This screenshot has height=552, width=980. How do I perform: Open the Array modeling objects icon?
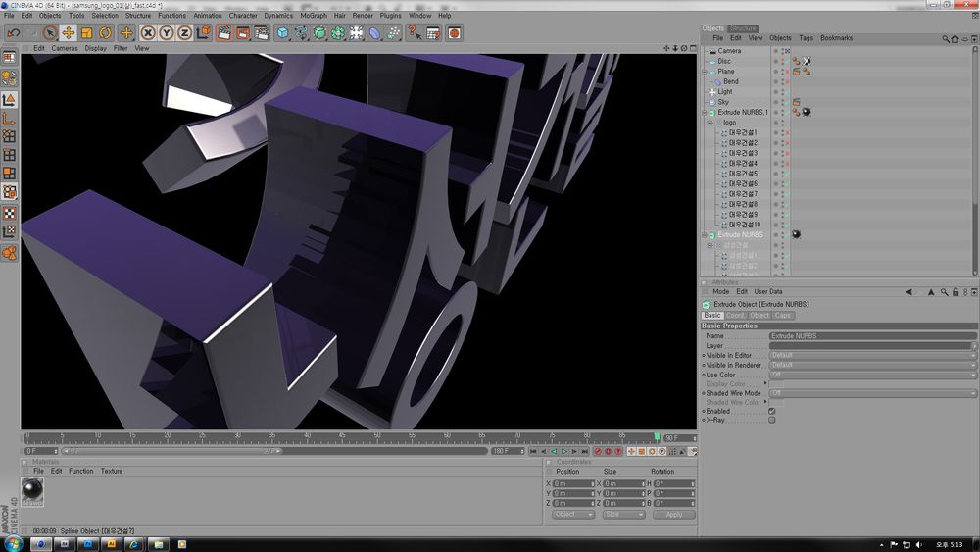pos(338,33)
